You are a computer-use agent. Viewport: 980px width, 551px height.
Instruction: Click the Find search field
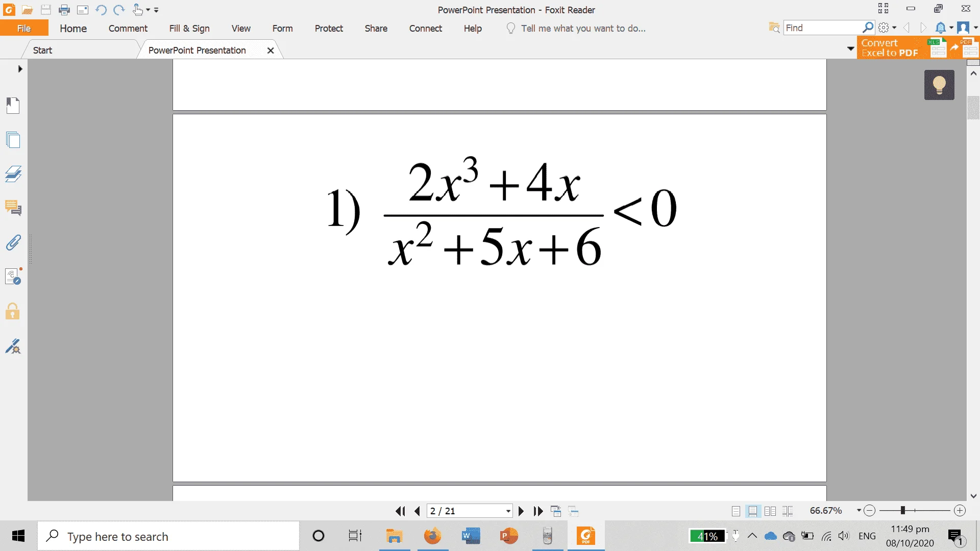[x=823, y=28]
